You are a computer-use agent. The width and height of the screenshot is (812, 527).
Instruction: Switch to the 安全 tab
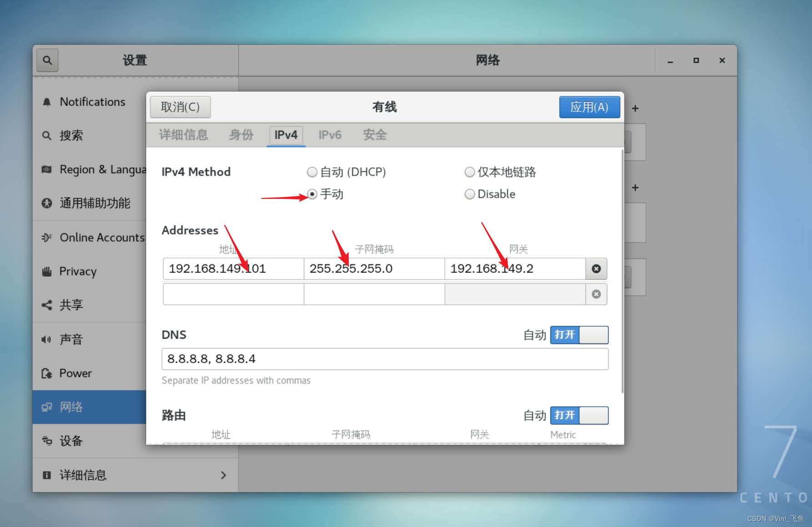coord(374,135)
